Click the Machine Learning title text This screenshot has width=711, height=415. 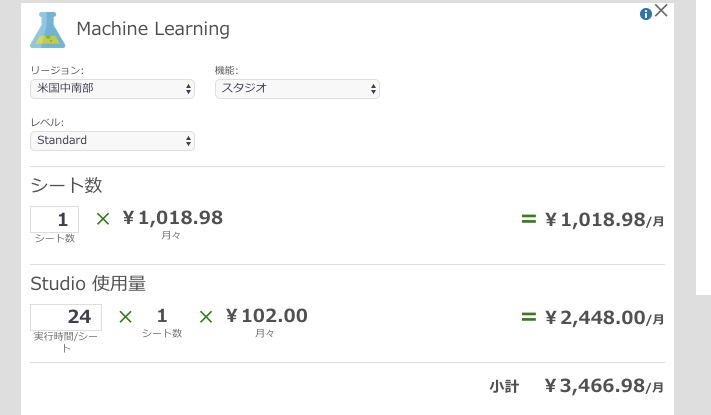(x=153, y=29)
